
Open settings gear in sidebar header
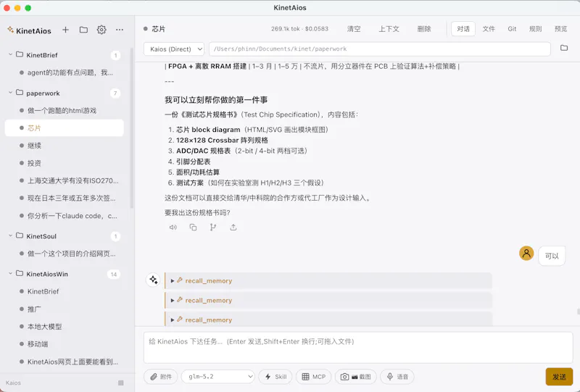(101, 30)
